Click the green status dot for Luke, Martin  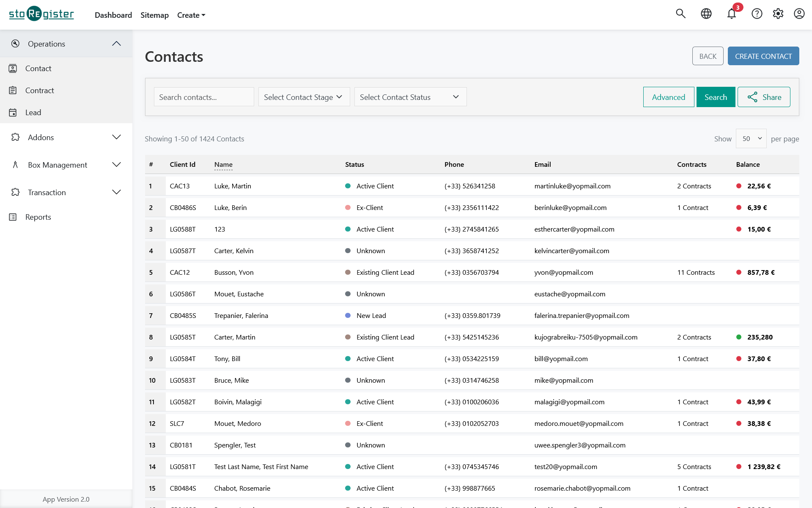[348, 186]
